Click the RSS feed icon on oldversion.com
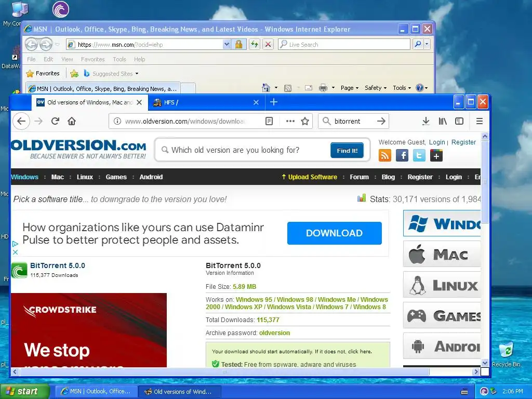The height and width of the screenshot is (399, 532). pos(385,155)
